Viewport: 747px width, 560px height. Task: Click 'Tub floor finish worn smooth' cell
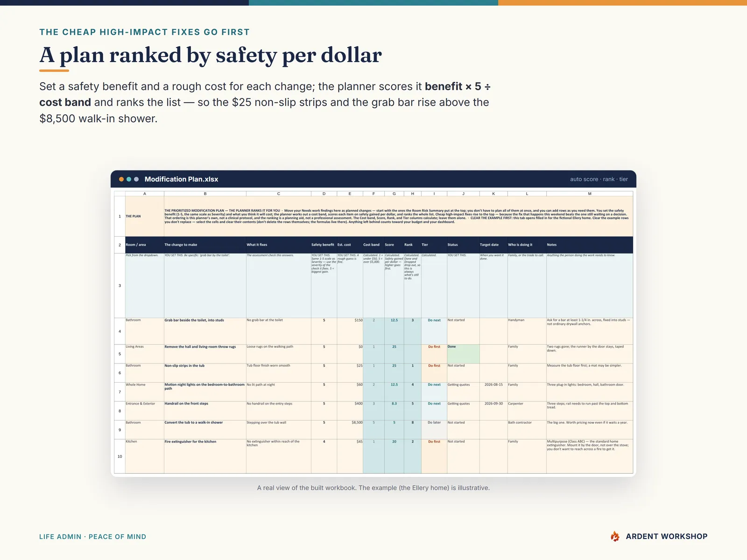pos(279,373)
